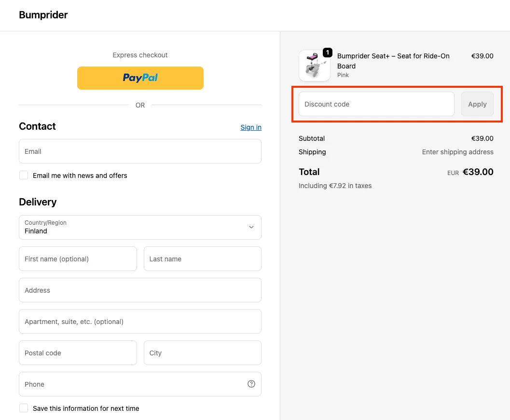Focus the Address field
The width and height of the screenshot is (510, 420).
(x=140, y=290)
